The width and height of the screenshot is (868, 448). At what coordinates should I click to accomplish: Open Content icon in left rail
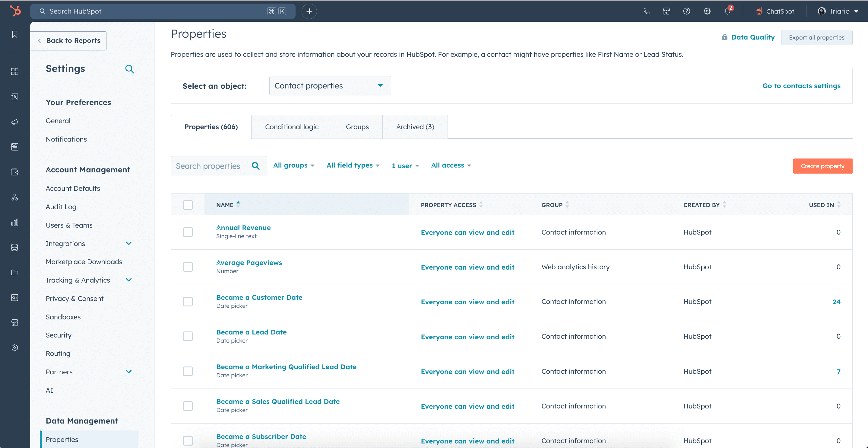click(15, 147)
